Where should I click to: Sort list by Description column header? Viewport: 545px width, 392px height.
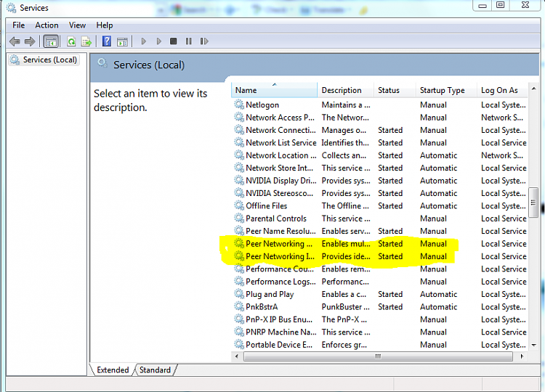point(345,90)
